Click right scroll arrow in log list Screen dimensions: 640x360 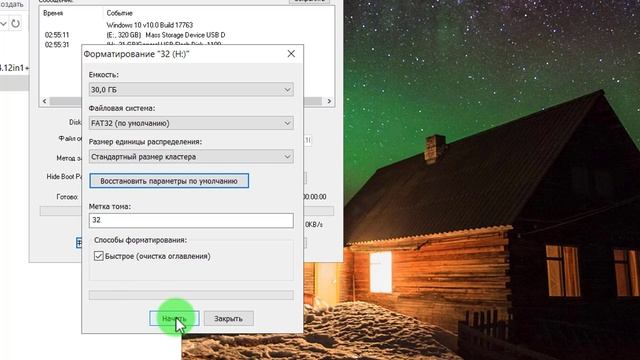[x=329, y=101]
